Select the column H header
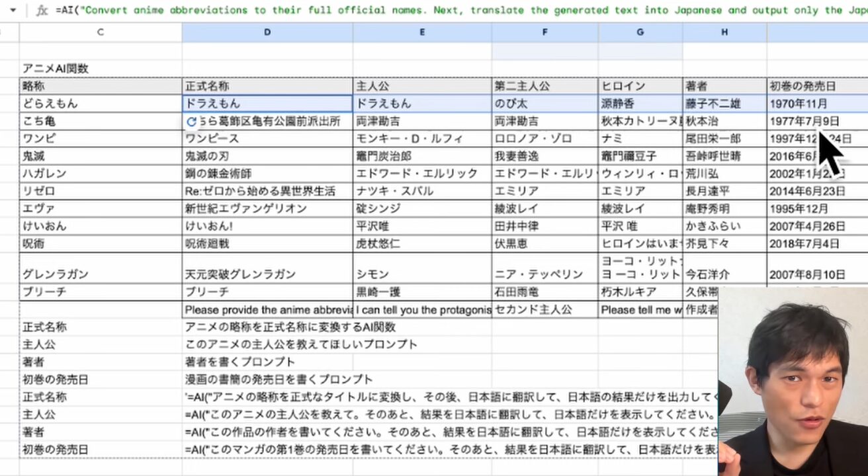The width and height of the screenshot is (868, 476). (x=724, y=32)
